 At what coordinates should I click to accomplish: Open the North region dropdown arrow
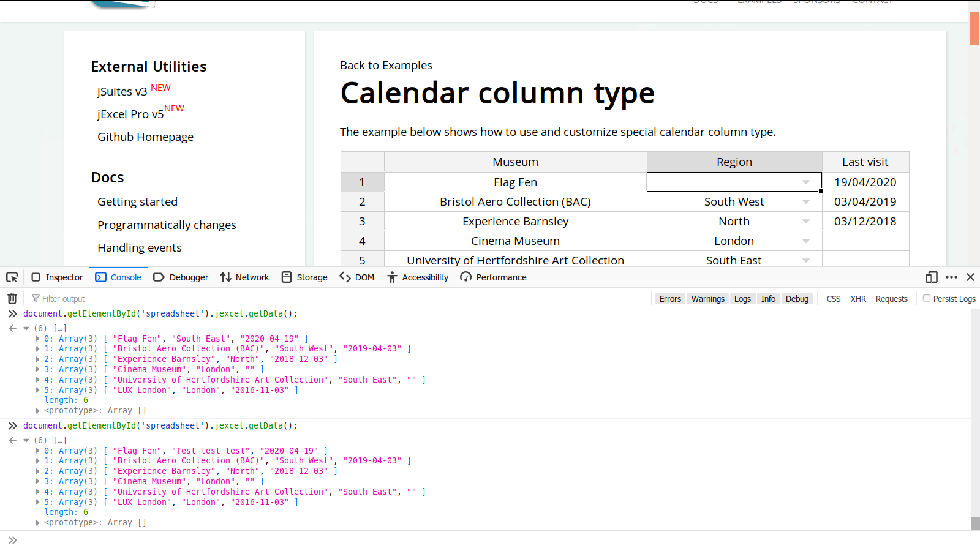coord(806,222)
